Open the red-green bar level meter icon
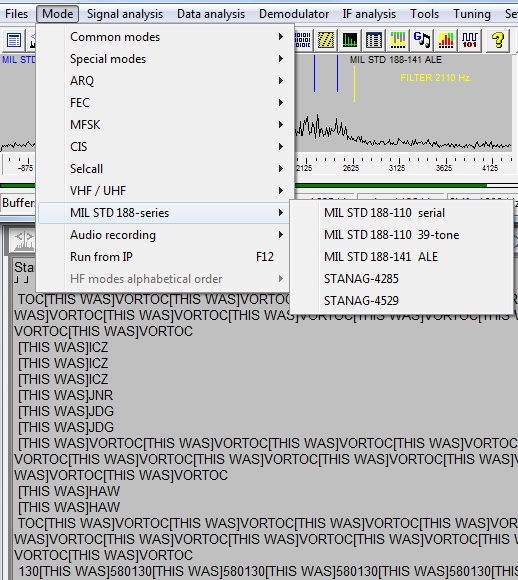 446,40
